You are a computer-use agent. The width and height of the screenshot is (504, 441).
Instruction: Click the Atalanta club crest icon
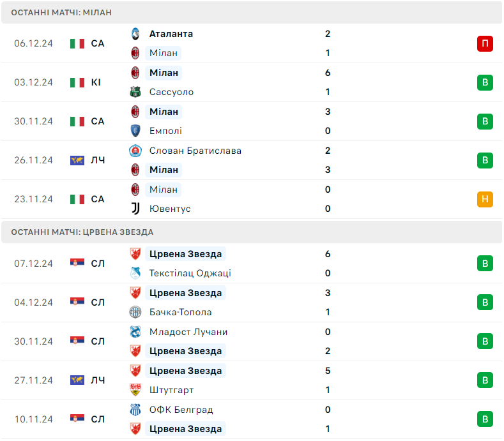(x=135, y=34)
